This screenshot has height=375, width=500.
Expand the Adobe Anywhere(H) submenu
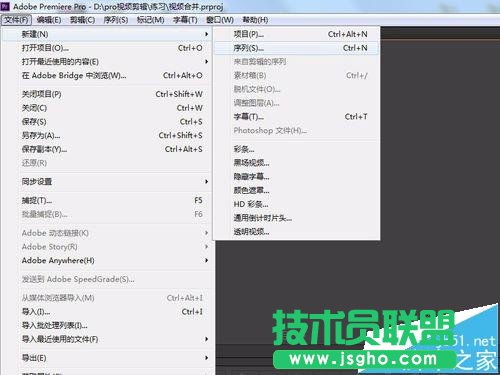107,260
